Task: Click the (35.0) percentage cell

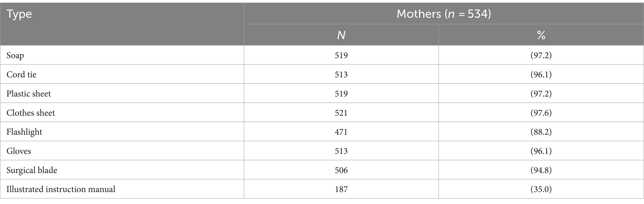Action: point(541,190)
